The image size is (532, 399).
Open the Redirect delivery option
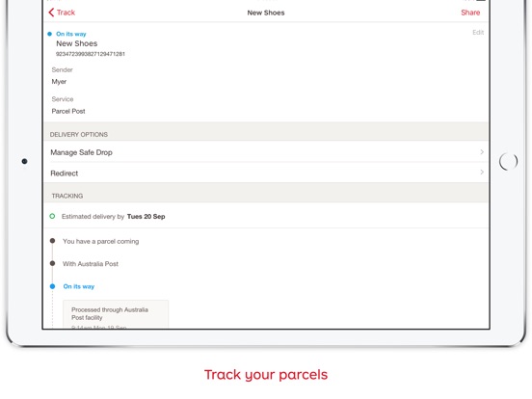click(266, 173)
